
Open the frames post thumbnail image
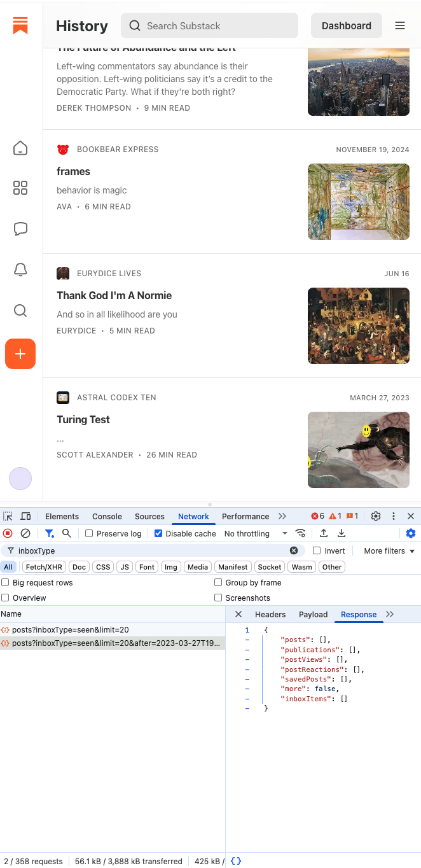tap(359, 202)
